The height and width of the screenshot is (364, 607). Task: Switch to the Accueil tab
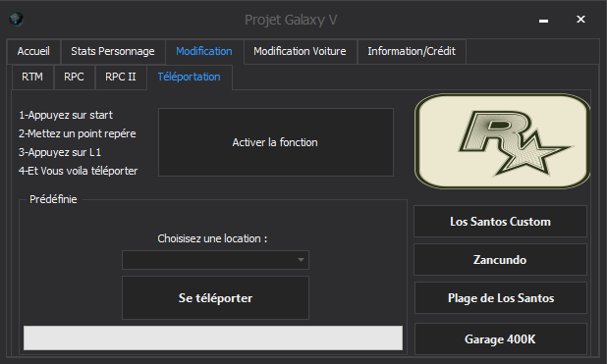point(33,51)
